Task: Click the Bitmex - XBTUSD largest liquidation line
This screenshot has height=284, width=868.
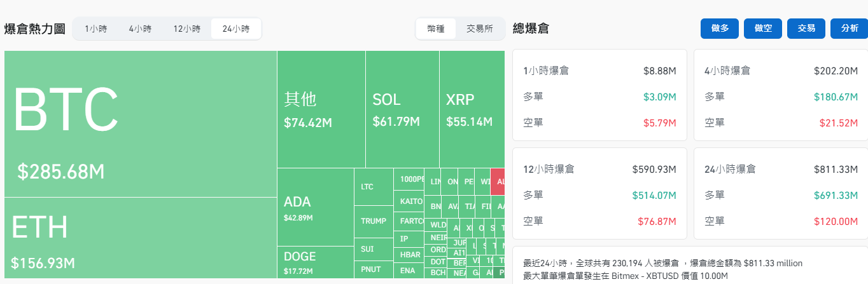Action: click(626, 276)
